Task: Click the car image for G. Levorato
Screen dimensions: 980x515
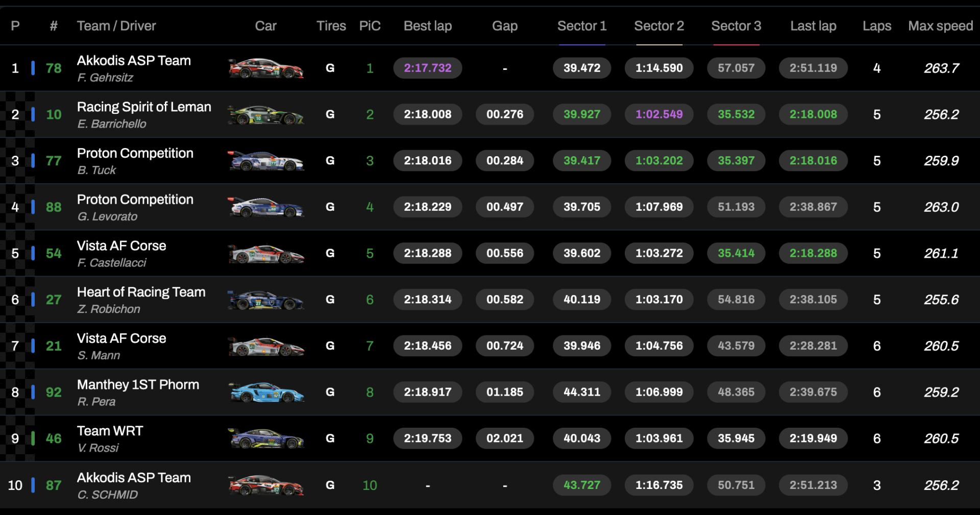Action: (x=266, y=207)
